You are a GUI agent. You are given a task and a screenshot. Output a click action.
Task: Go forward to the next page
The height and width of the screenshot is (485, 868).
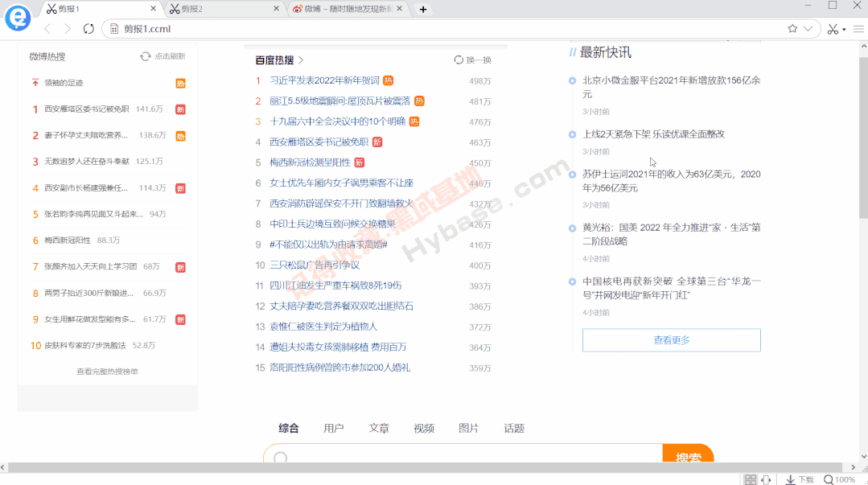(x=68, y=29)
